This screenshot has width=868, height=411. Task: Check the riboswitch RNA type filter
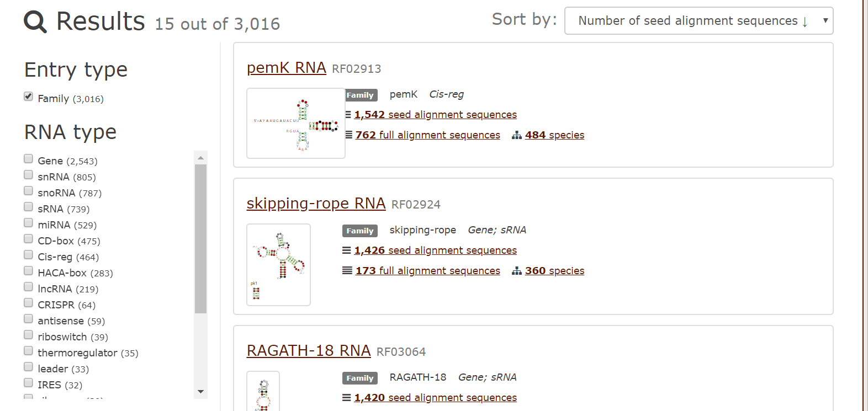pyautogui.click(x=28, y=334)
